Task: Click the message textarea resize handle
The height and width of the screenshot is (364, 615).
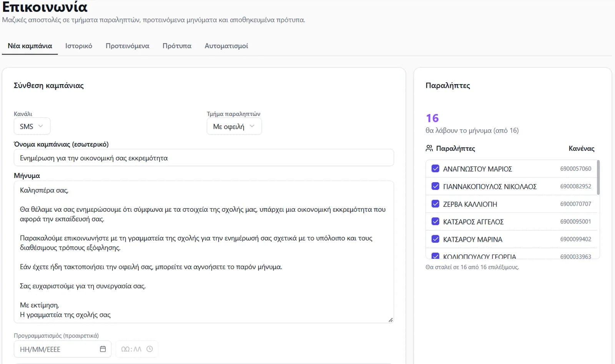Action: click(391, 319)
